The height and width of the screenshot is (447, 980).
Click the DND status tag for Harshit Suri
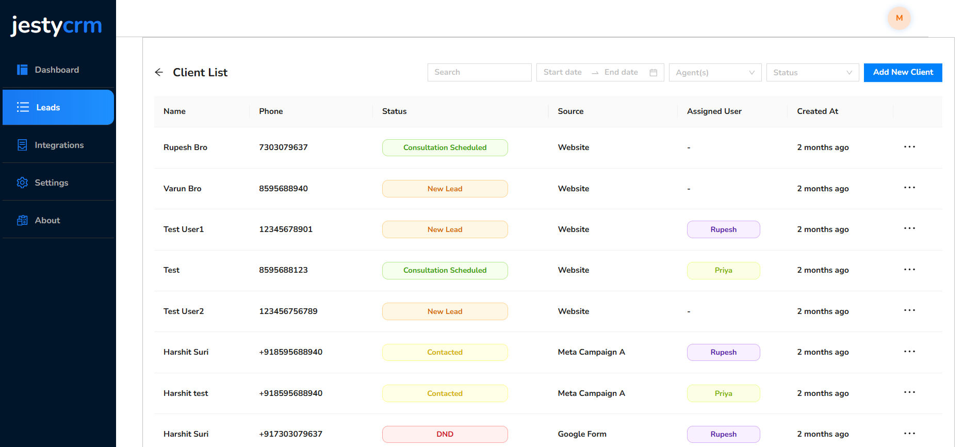point(445,434)
